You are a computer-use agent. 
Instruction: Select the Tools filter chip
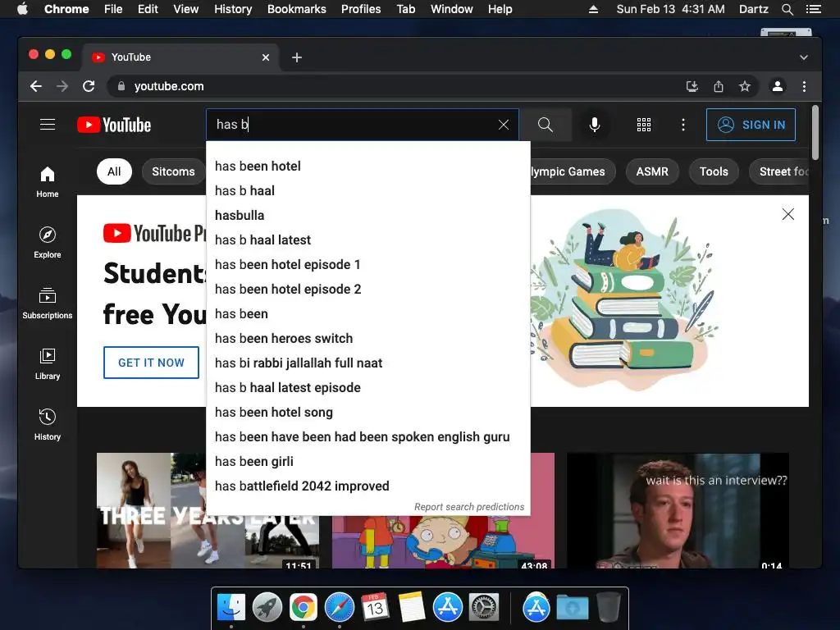click(714, 171)
